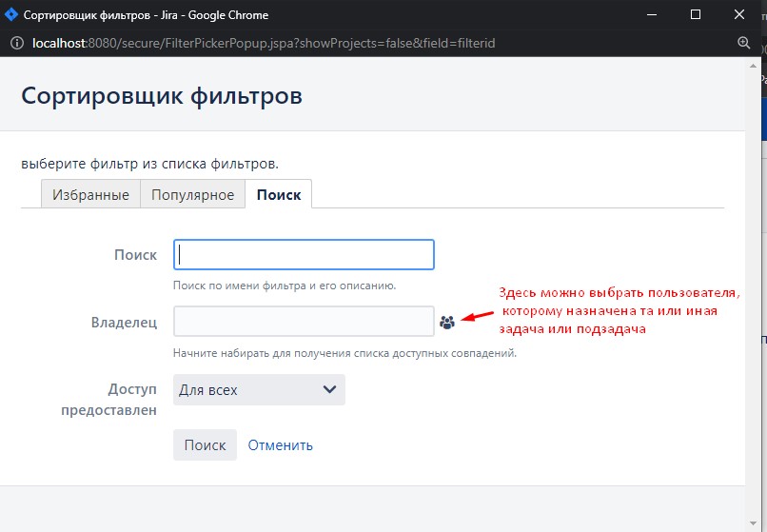The height and width of the screenshot is (532, 767).
Task: Click the scrollbar down arrow
Action: click(754, 524)
